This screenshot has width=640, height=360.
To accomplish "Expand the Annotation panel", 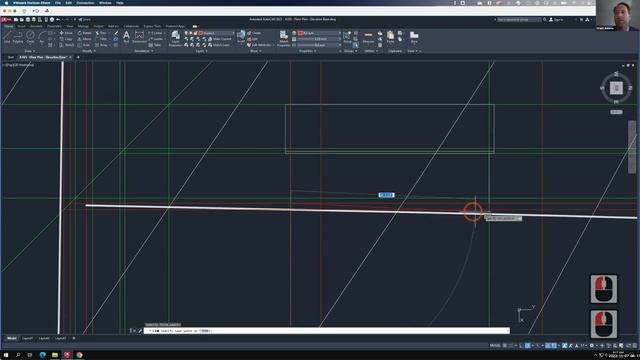I will coord(144,51).
